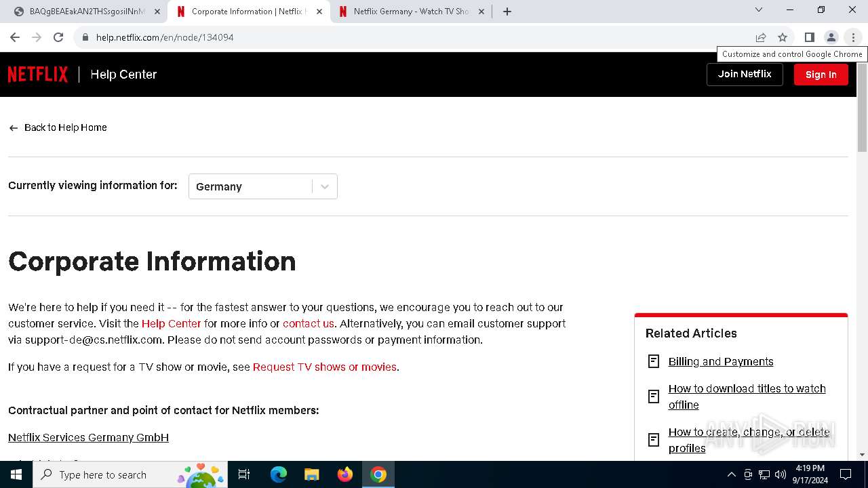Viewport: 868px width, 488px height.
Task: Click the page vertical scrollbar thumb
Action: coord(862,108)
